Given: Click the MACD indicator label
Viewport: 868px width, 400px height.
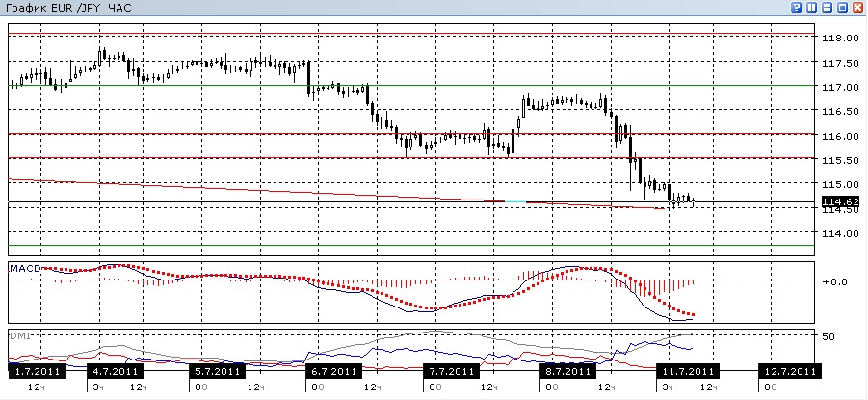Looking at the screenshot, I should pyautogui.click(x=25, y=269).
